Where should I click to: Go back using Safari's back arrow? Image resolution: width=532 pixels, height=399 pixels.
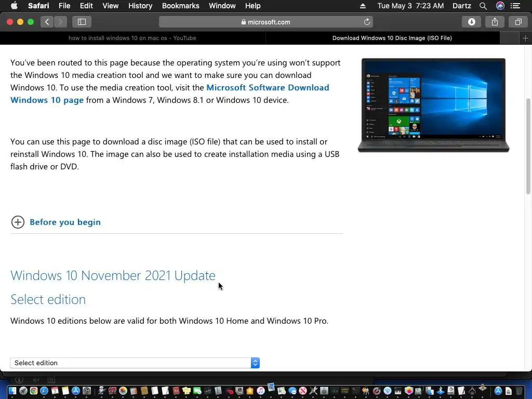click(x=47, y=22)
